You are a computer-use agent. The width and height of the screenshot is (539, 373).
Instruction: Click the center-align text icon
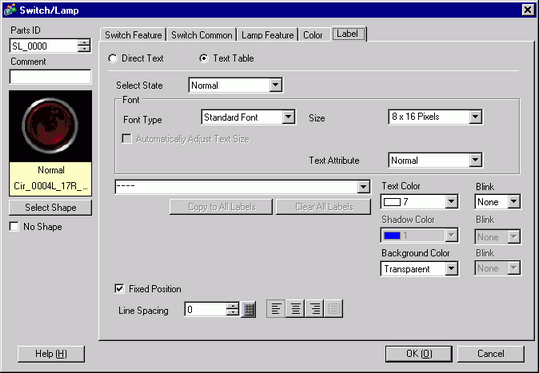295,308
